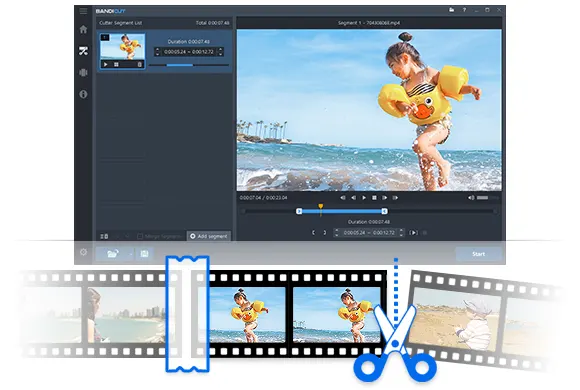The image size is (580, 390).
Task: Click 'Total 0:00:07.48' text
Action: click(x=212, y=23)
